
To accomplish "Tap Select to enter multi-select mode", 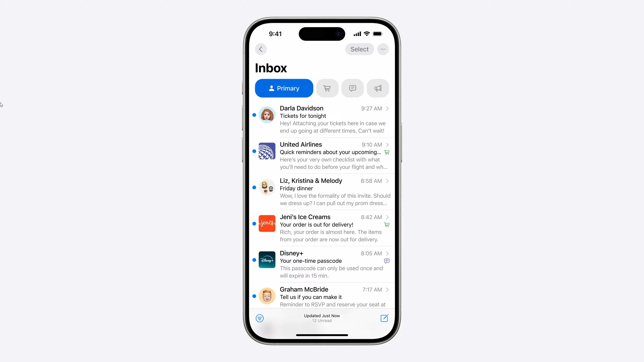I will point(359,49).
